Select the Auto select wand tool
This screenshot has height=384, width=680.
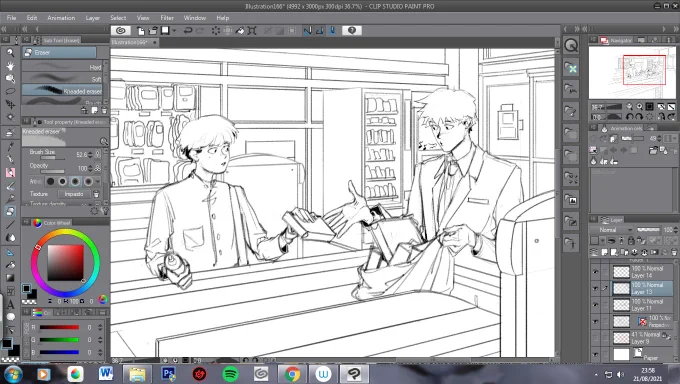point(10,117)
